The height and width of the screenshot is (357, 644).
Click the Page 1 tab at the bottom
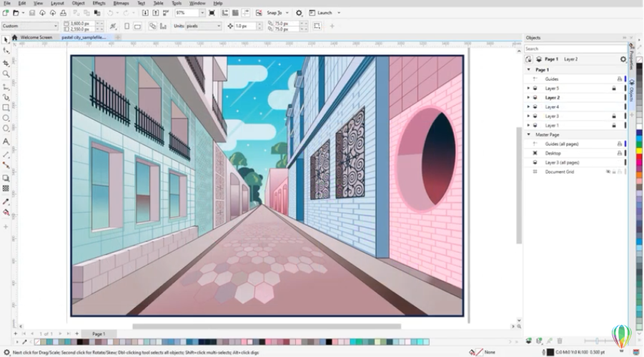point(99,334)
